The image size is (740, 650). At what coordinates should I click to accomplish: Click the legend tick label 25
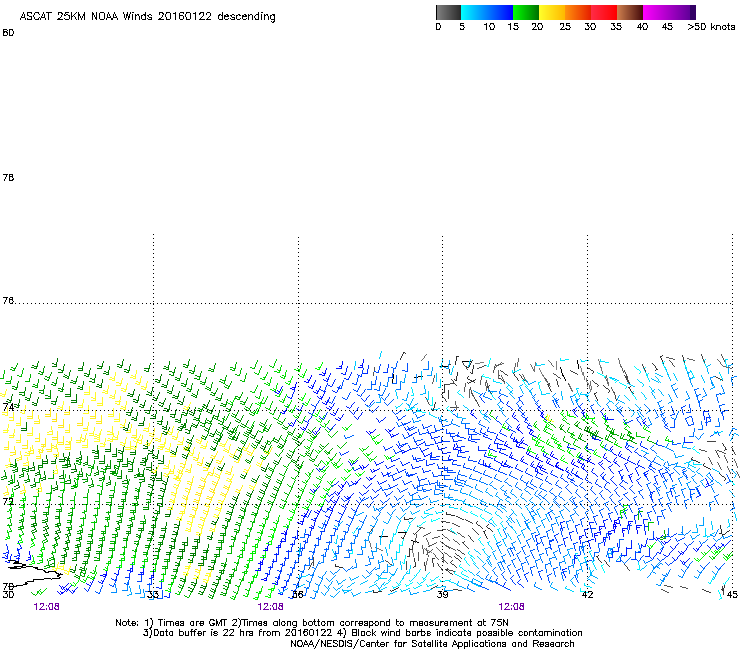coord(565,27)
